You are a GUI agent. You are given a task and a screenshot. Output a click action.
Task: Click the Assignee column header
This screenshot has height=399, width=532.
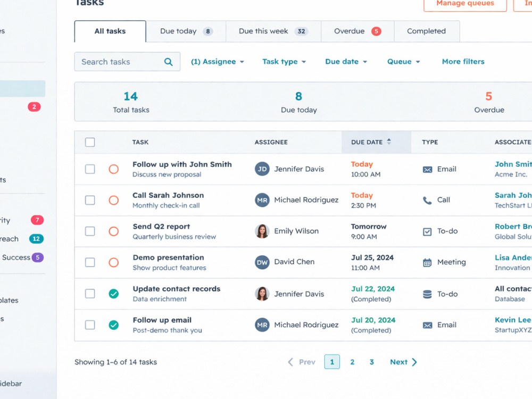pyautogui.click(x=271, y=142)
